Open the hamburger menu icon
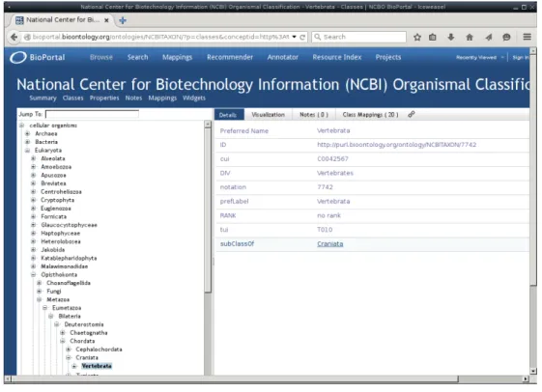This screenshot has width=542, height=392. (527, 37)
